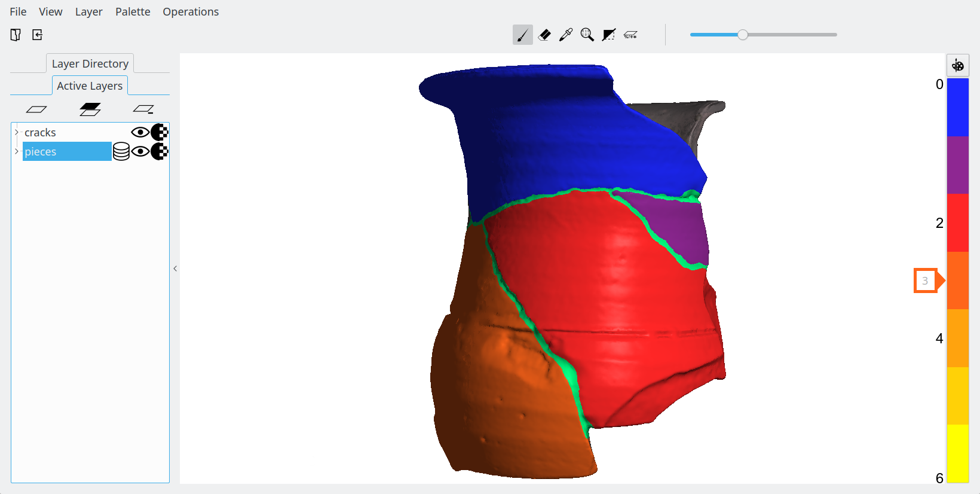Click the remove layer icon
This screenshot has height=494, width=980.
tap(143, 109)
